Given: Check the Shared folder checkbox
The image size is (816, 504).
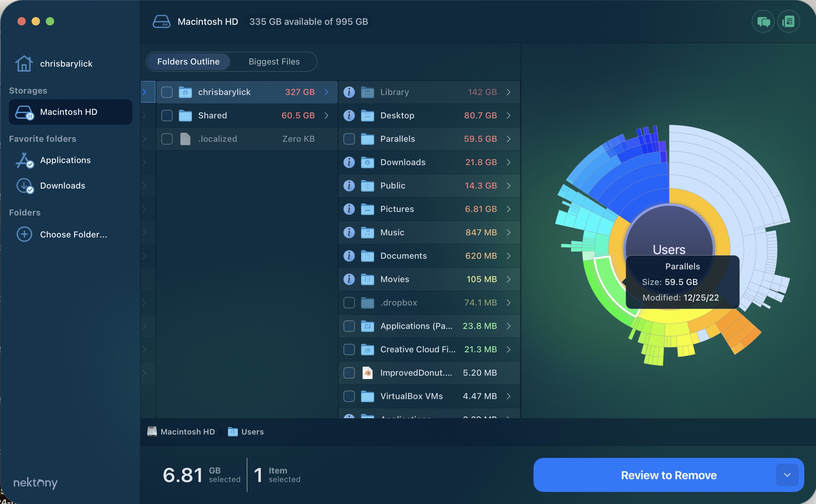Looking at the screenshot, I should [167, 115].
